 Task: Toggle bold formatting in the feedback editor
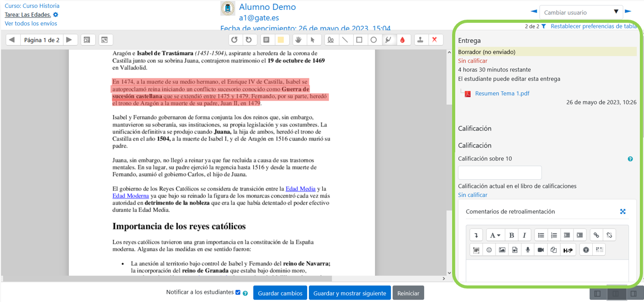pyautogui.click(x=512, y=235)
